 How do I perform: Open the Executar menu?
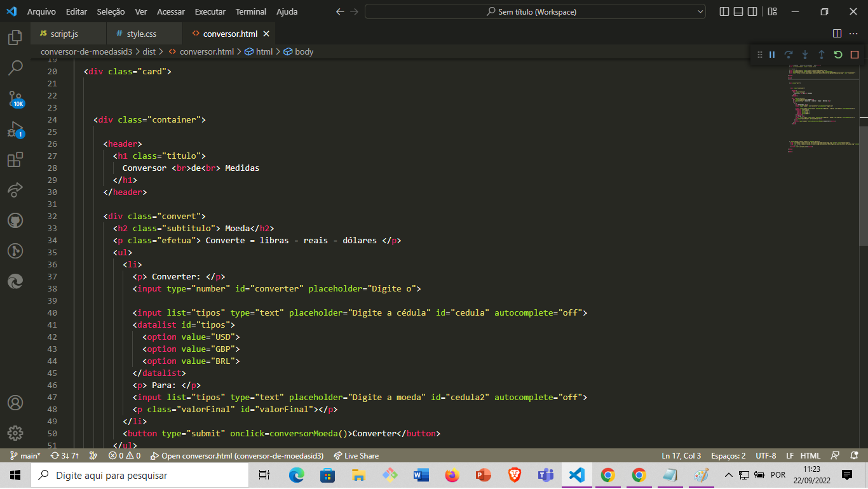(210, 11)
